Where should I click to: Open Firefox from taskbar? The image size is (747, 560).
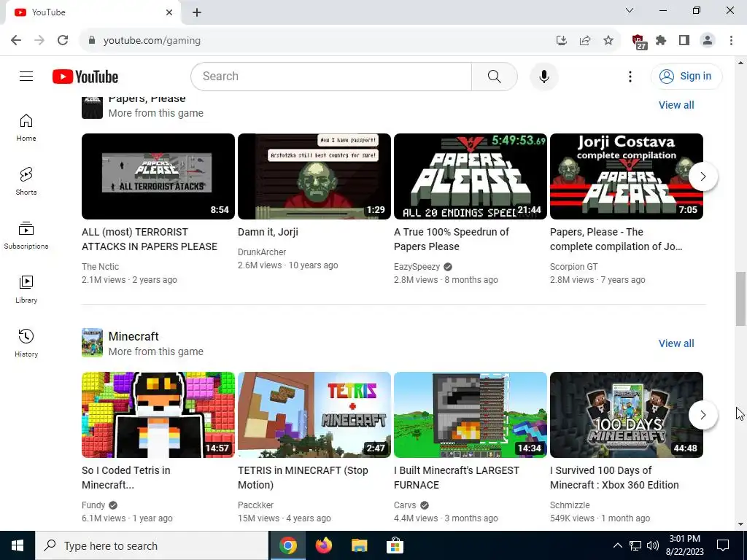pos(323,545)
